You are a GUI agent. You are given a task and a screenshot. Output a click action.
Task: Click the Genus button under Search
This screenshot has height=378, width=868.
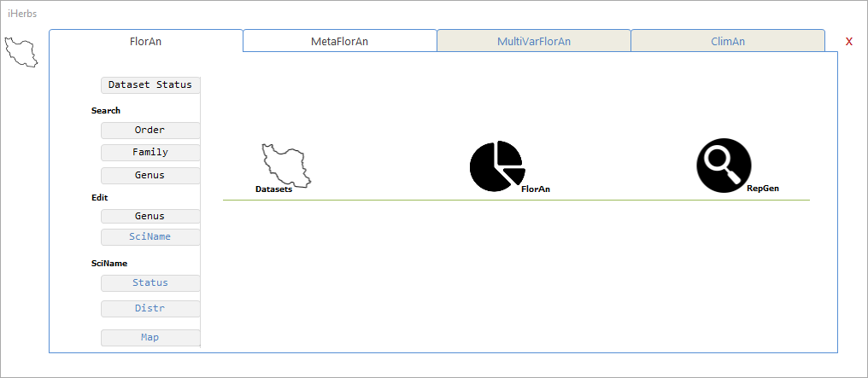click(150, 176)
